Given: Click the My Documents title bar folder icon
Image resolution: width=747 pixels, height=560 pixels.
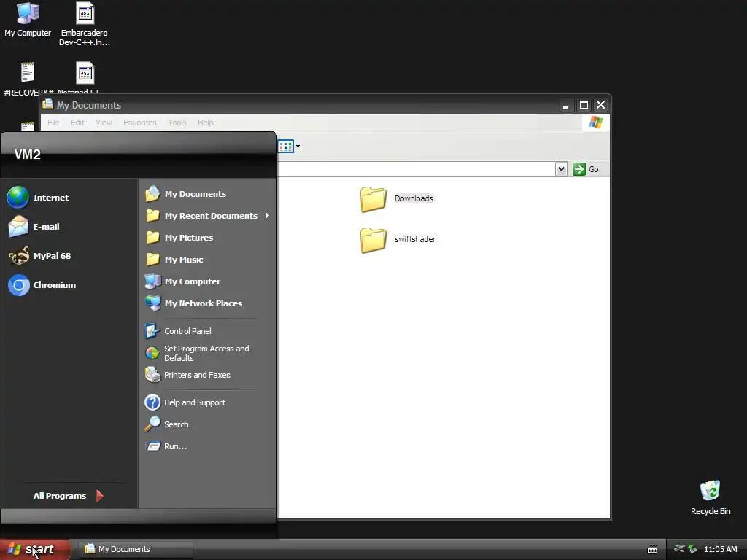Looking at the screenshot, I should coord(47,104).
